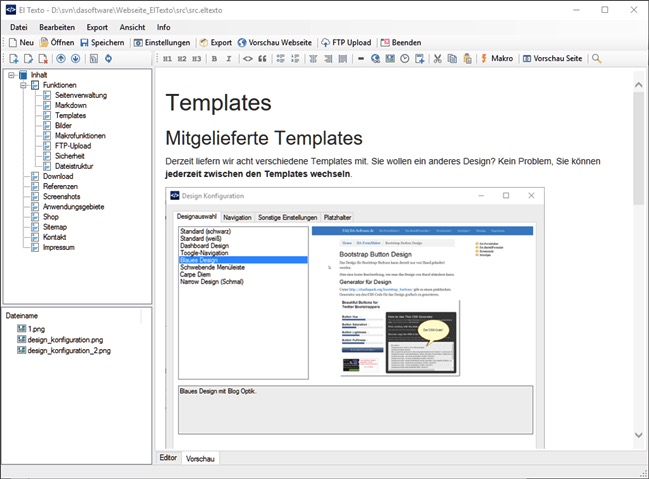Move page down with the arrow icon
The image size is (649, 479).
pyautogui.click(x=75, y=59)
